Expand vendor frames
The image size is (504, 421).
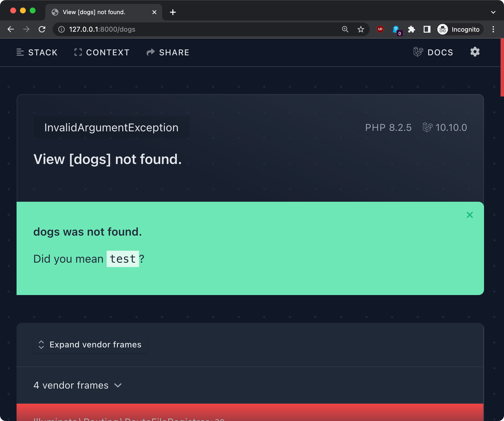(x=90, y=344)
